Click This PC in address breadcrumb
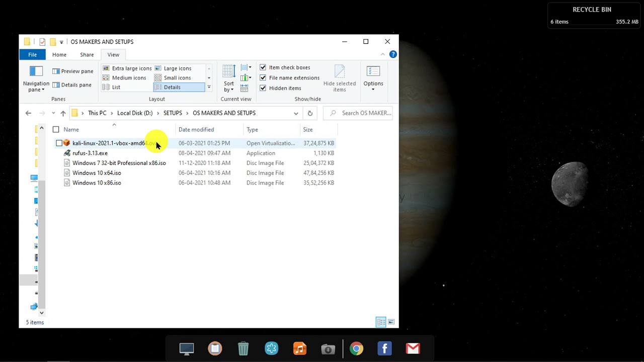 tap(97, 113)
